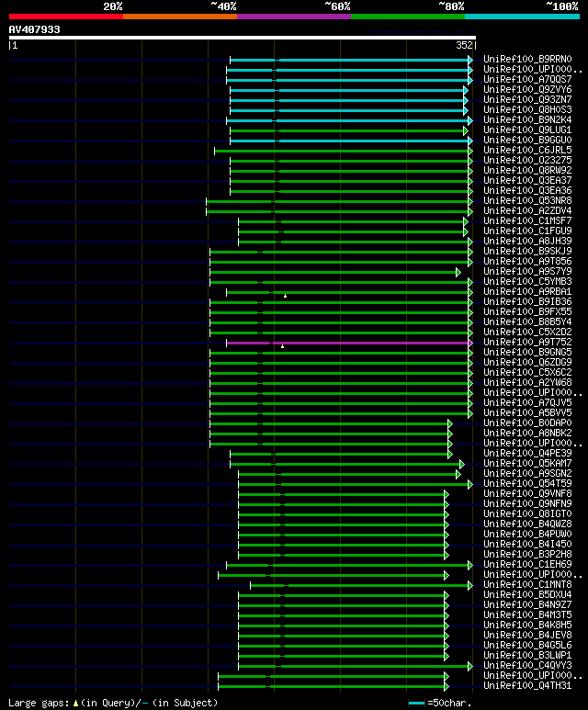Select the UniRef100_Q4TH31 label

[527, 685]
